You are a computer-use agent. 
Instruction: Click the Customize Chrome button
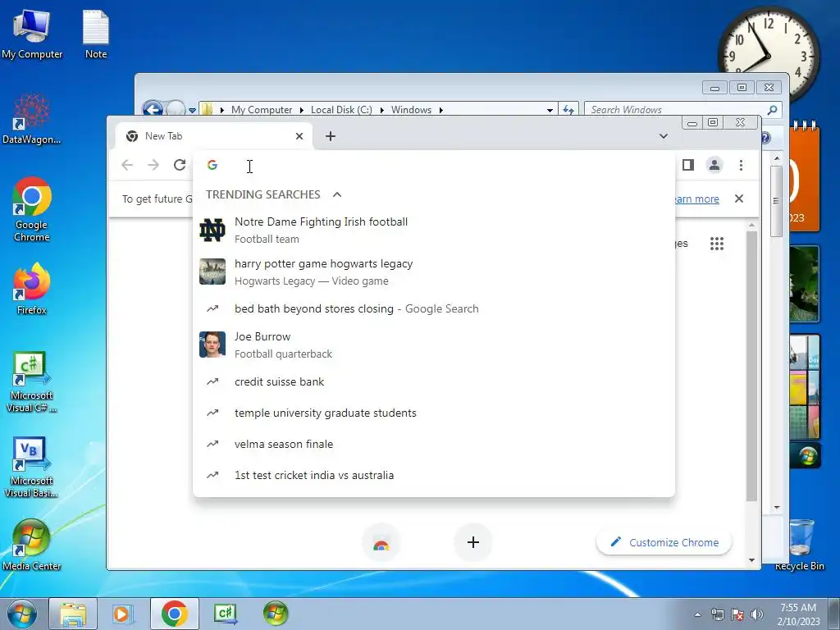(x=664, y=542)
